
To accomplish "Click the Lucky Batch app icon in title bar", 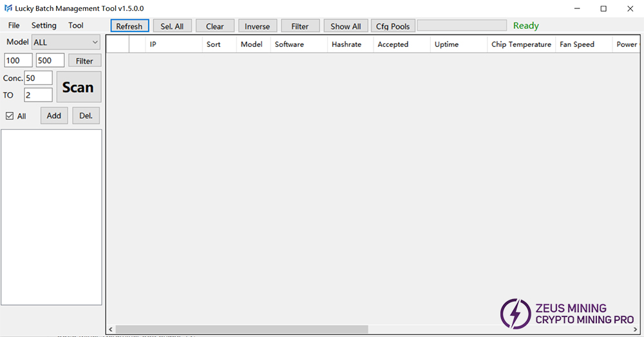I will (8, 8).
